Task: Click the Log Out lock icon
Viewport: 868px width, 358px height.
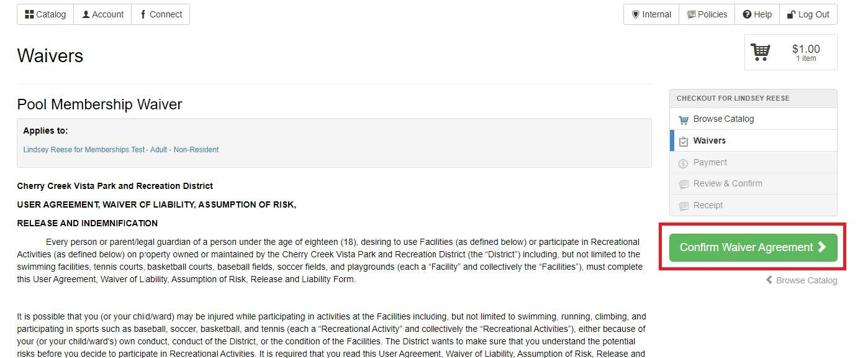Action: [x=791, y=14]
